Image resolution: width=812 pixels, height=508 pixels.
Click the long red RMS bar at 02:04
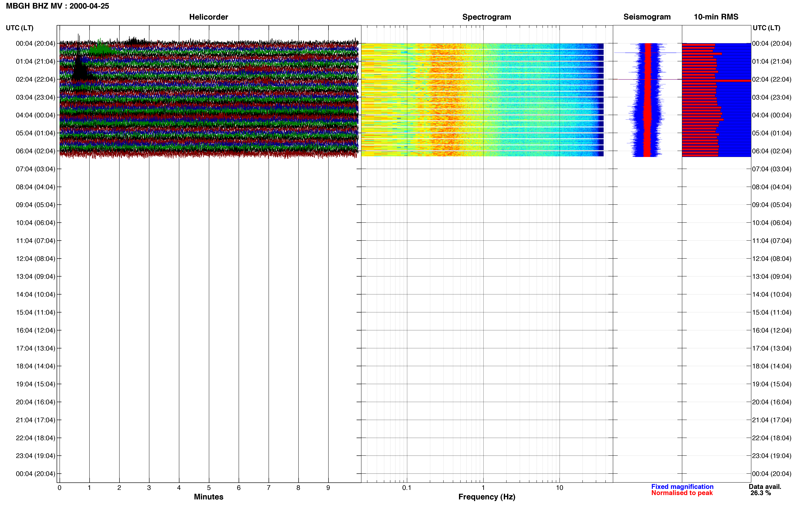[x=716, y=81]
